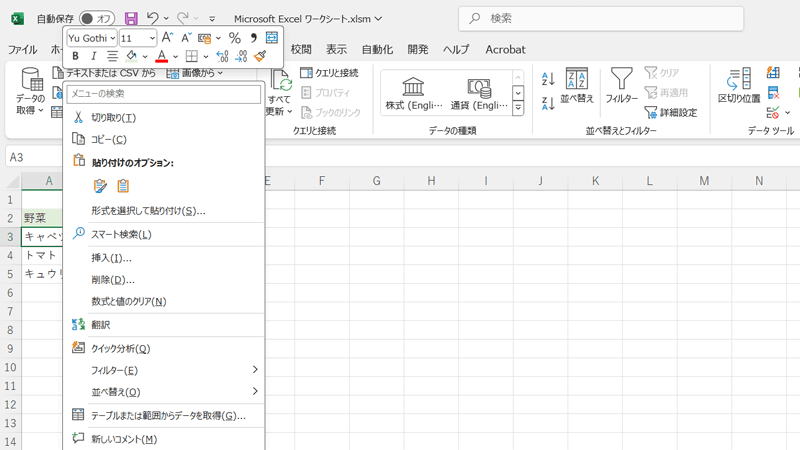Expand the 並べ替え(O) submenu

(x=164, y=392)
